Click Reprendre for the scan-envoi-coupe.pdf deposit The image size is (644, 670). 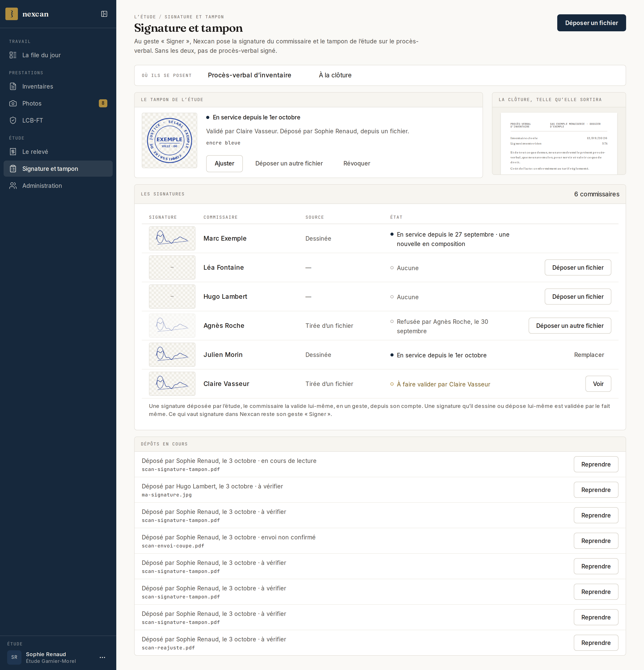(x=596, y=541)
